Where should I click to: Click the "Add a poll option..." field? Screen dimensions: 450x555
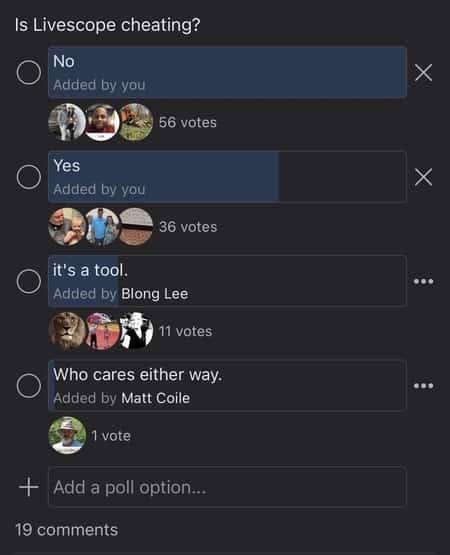click(x=227, y=487)
